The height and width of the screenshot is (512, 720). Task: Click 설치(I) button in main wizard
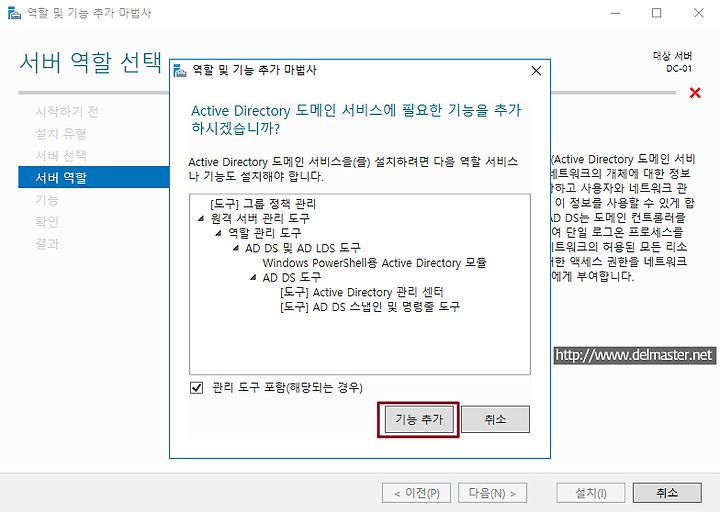click(x=591, y=493)
